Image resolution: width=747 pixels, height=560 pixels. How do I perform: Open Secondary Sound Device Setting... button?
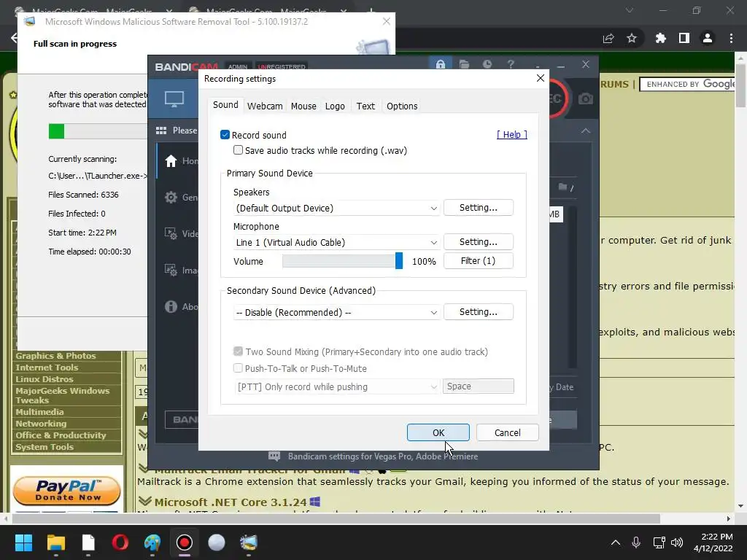click(x=479, y=312)
